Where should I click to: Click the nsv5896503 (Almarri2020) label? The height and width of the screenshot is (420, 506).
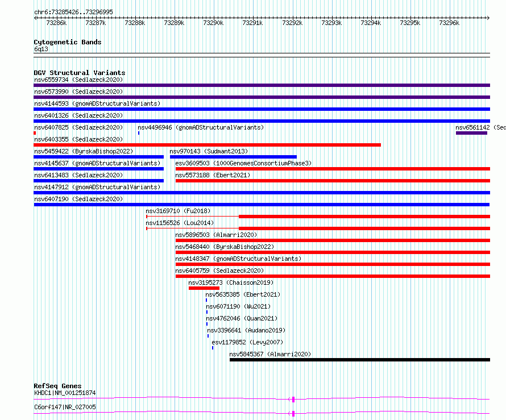(216, 235)
